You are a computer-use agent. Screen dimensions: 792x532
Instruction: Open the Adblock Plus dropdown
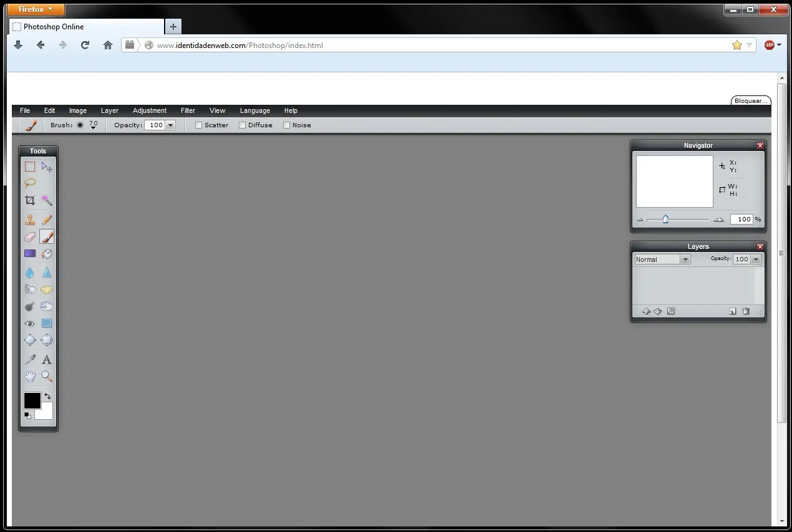point(779,45)
